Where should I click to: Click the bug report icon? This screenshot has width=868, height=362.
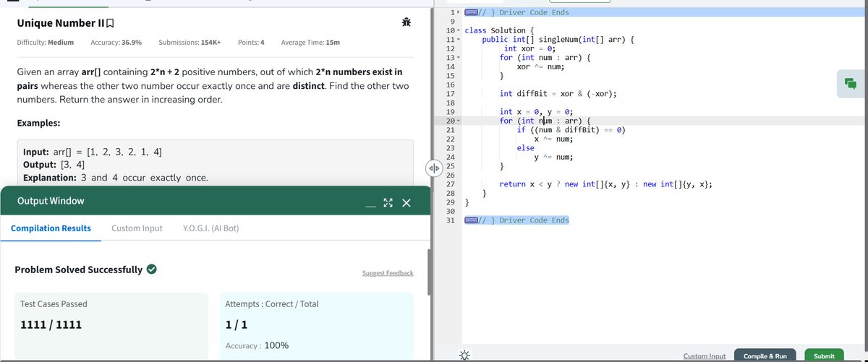(406, 24)
